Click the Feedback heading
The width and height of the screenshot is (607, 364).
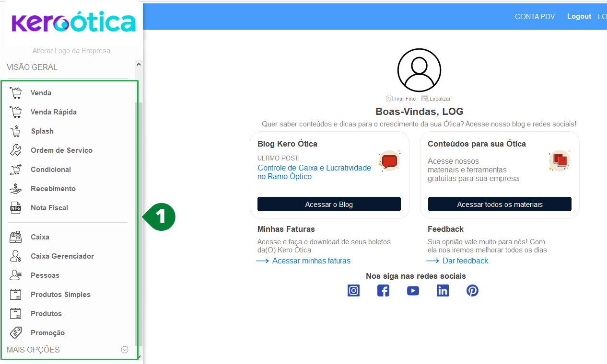pos(446,229)
